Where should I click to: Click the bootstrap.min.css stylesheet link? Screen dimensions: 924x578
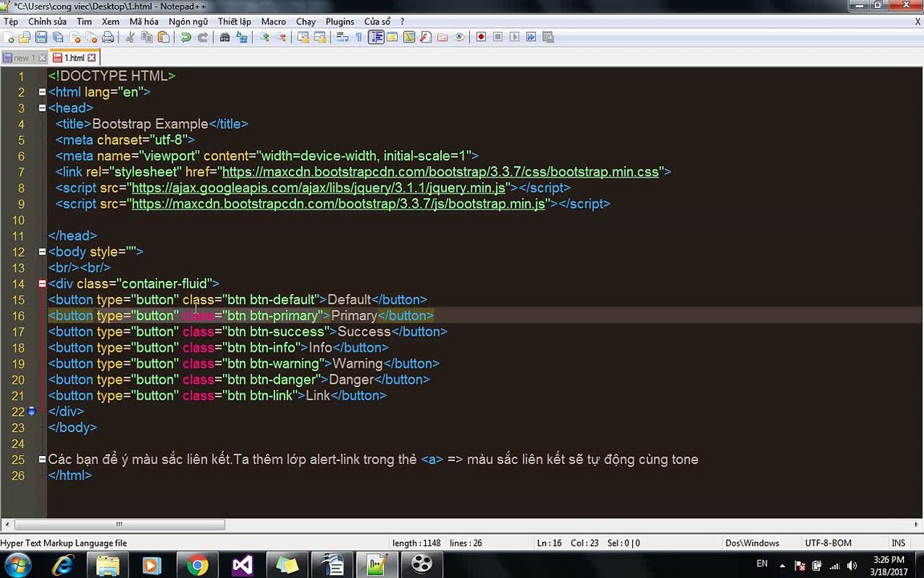(440, 173)
